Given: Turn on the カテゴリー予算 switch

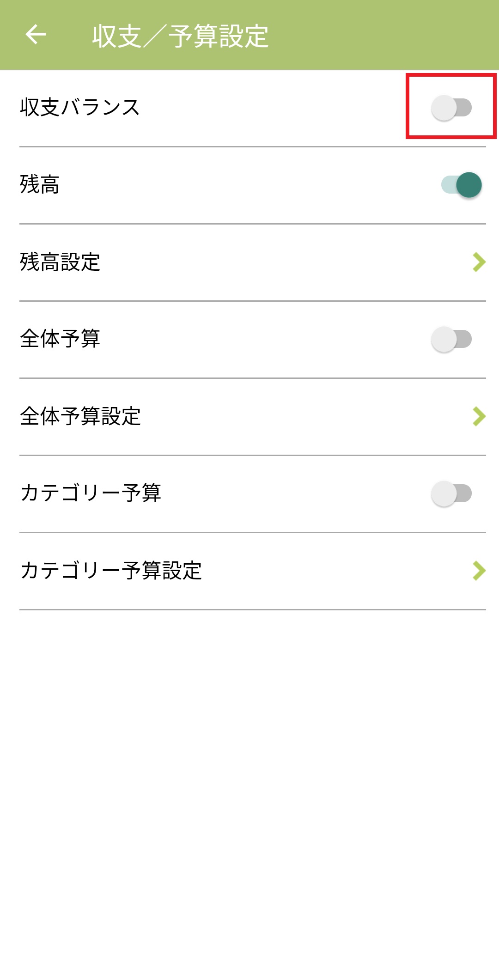Looking at the screenshot, I should (x=451, y=493).
